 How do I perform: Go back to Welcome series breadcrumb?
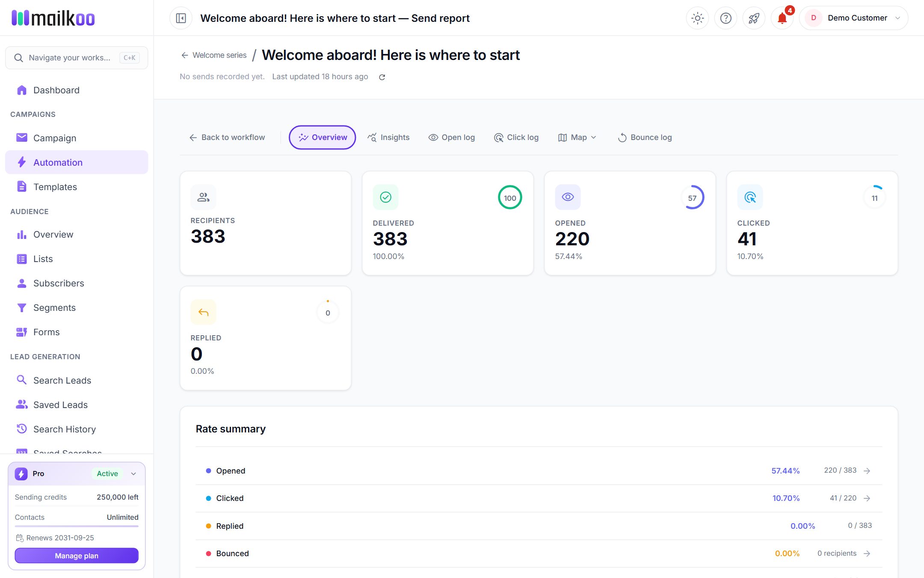[214, 55]
